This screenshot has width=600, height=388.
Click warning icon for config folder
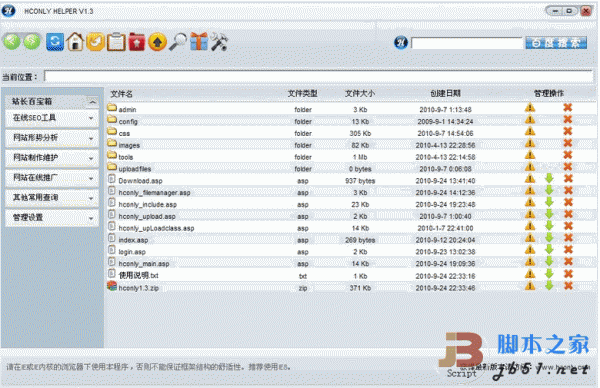click(x=530, y=120)
